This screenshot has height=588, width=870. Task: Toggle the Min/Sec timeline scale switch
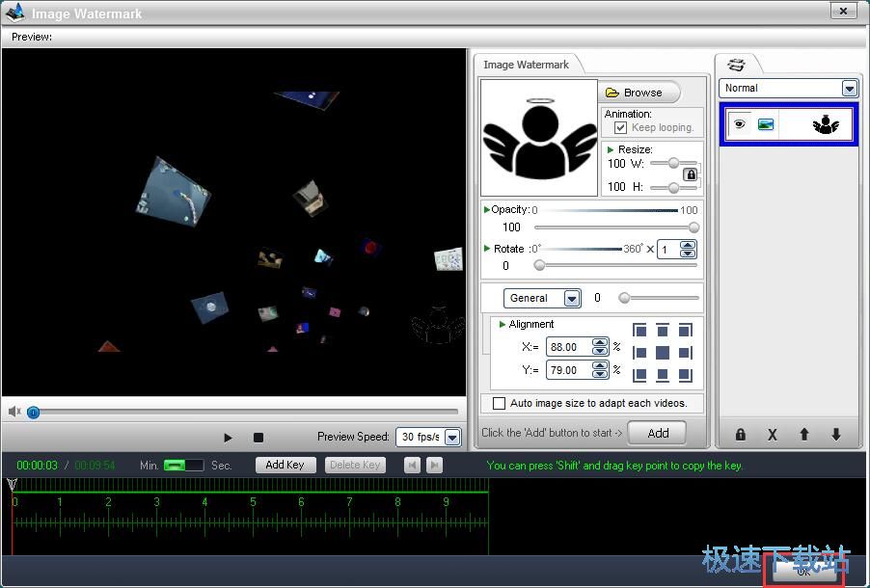point(183,465)
